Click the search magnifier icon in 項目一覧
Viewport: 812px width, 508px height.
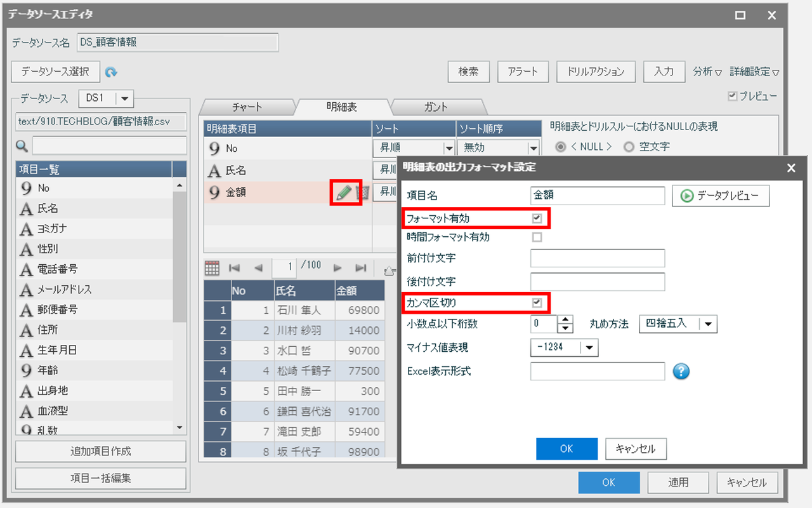(22, 147)
